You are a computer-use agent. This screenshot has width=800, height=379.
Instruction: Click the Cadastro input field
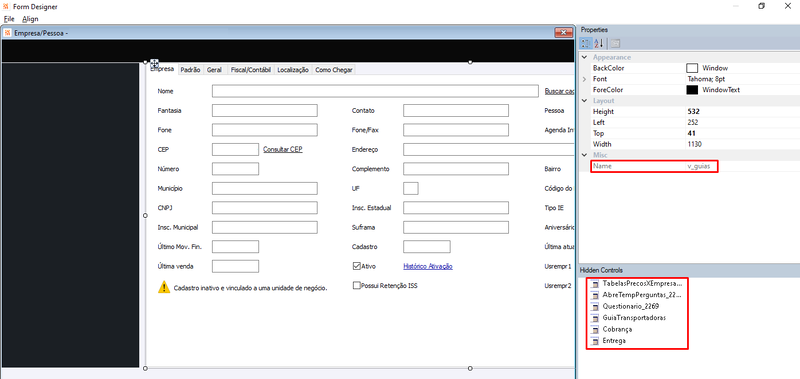[427, 247]
